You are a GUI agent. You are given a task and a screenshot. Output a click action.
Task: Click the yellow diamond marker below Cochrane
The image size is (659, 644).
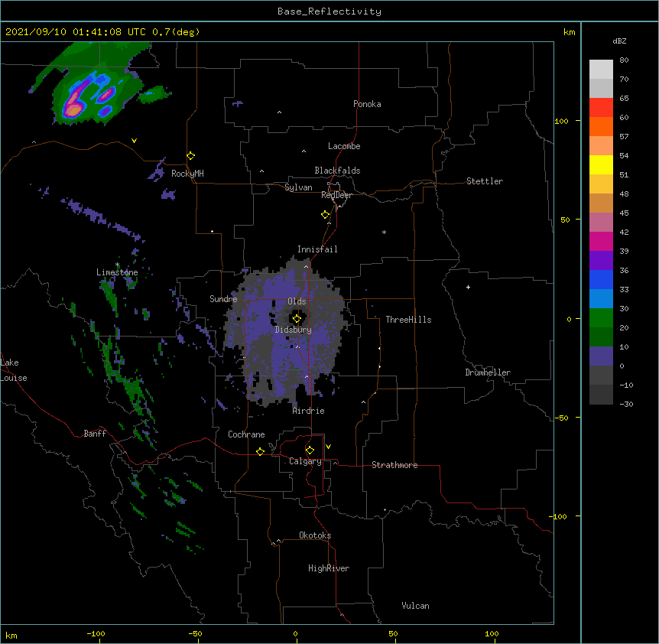tap(260, 451)
